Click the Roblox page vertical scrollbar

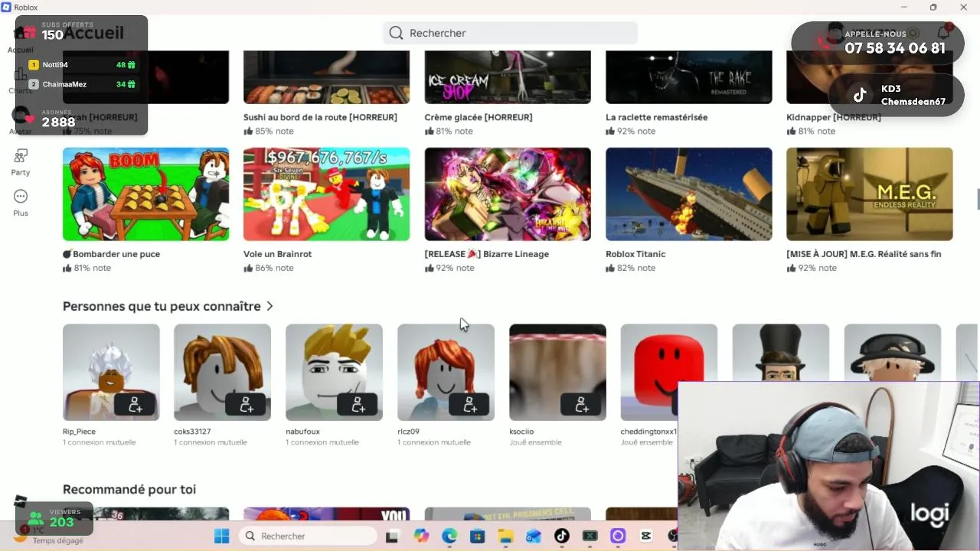[977, 199]
